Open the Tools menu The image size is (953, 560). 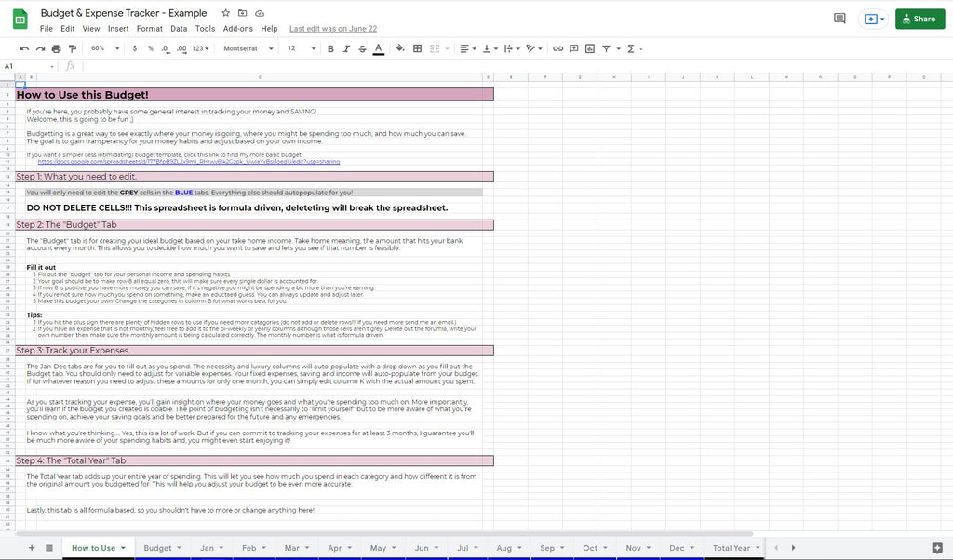[205, 29]
